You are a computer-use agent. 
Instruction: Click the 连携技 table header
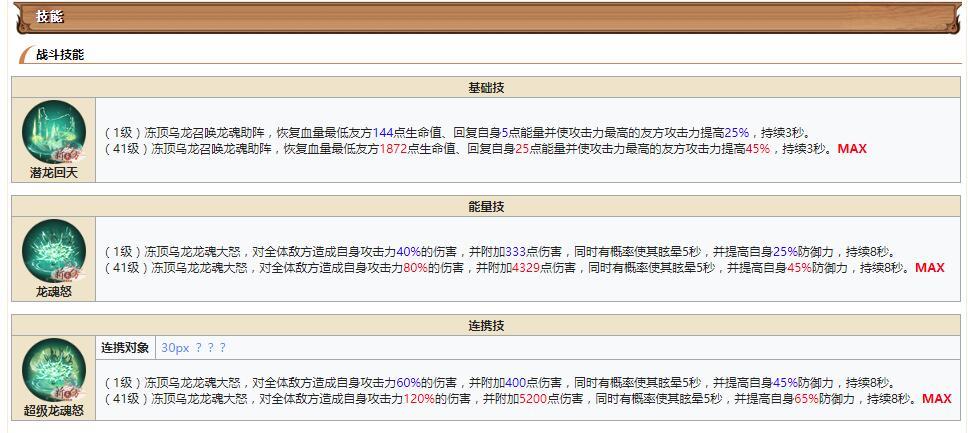(486, 326)
